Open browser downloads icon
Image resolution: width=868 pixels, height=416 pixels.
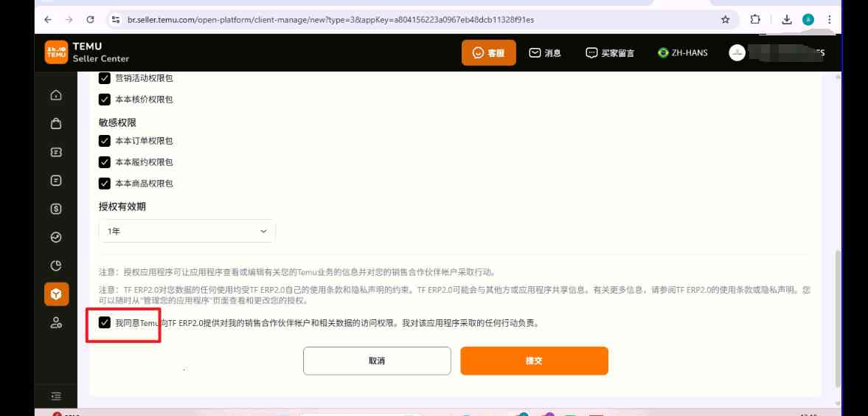pyautogui.click(x=787, y=19)
